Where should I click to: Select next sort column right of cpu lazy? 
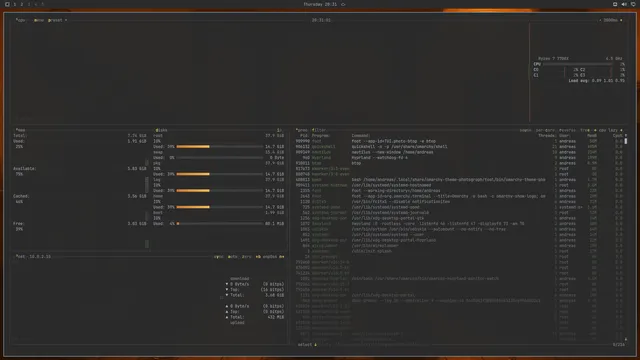621,130
